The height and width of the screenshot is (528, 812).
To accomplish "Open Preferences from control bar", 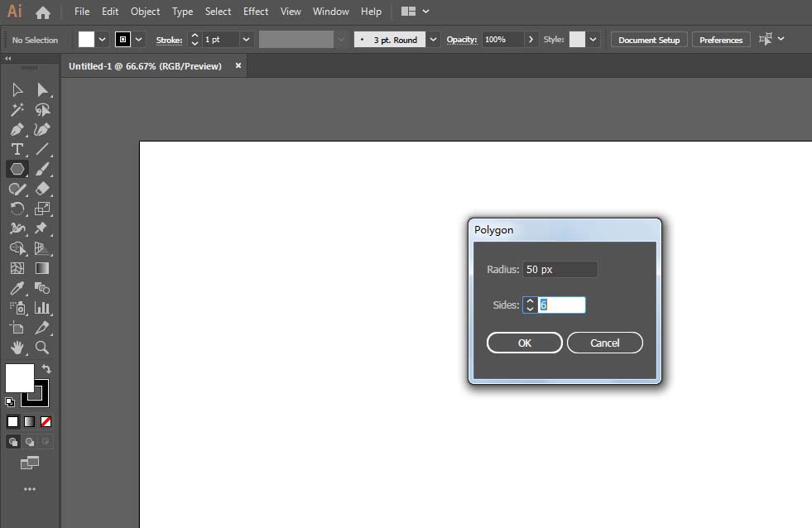I will tap(721, 40).
